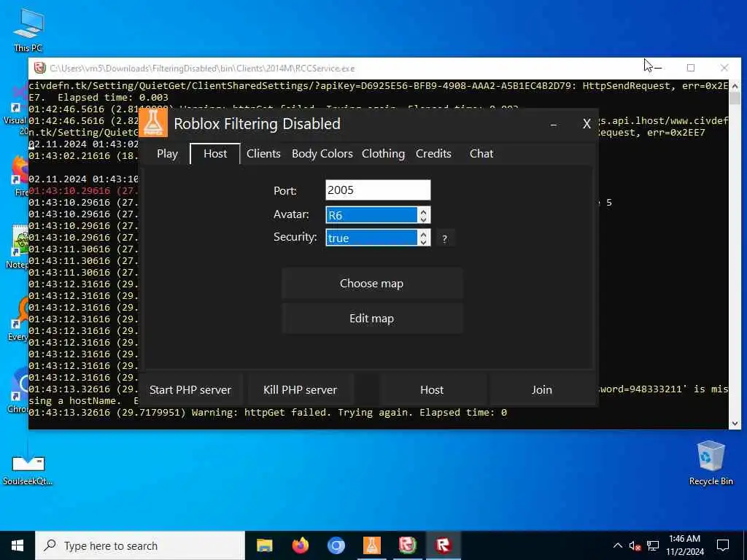Open Chromium from the taskbar

click(x=336, y=545)
